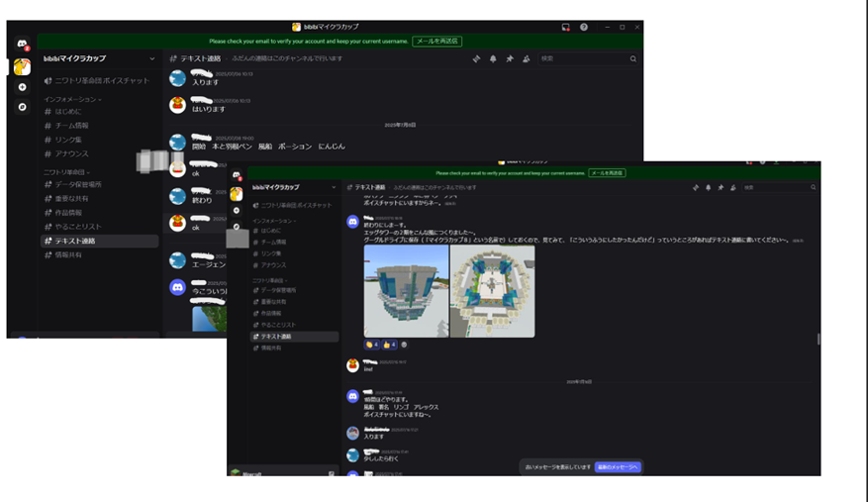The height and width of the screenshot is (502, 868).
Task: Click メールを再送信 button in back window
Action: pyautogui.click(x=437, y=41)
